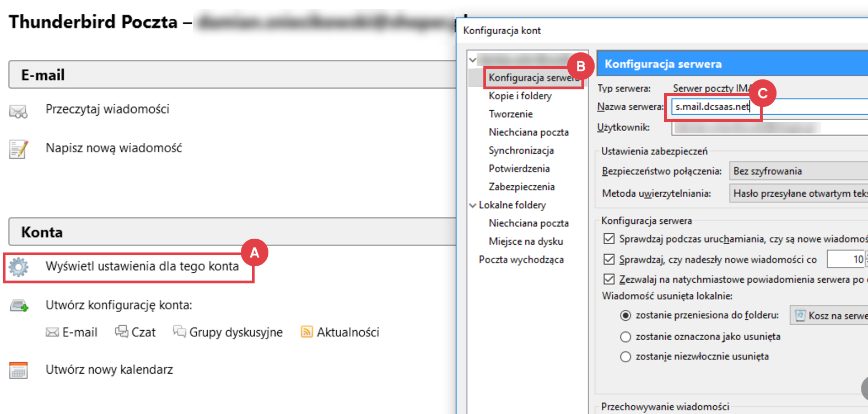This screenshot has height=414, width=868.
Task: Select 'zostanie przeniesiona do folderu' radio option
Action: coord(626,315)
